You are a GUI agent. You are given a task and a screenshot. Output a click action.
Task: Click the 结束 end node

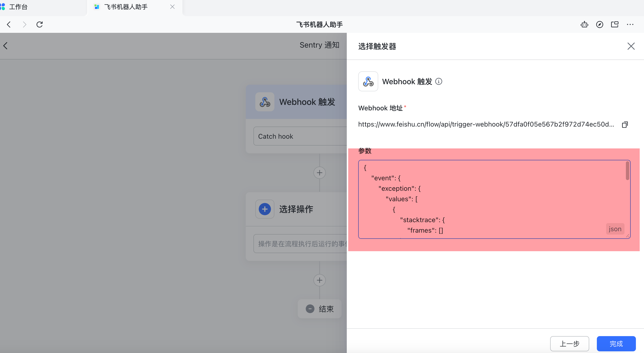click(320, 309)
